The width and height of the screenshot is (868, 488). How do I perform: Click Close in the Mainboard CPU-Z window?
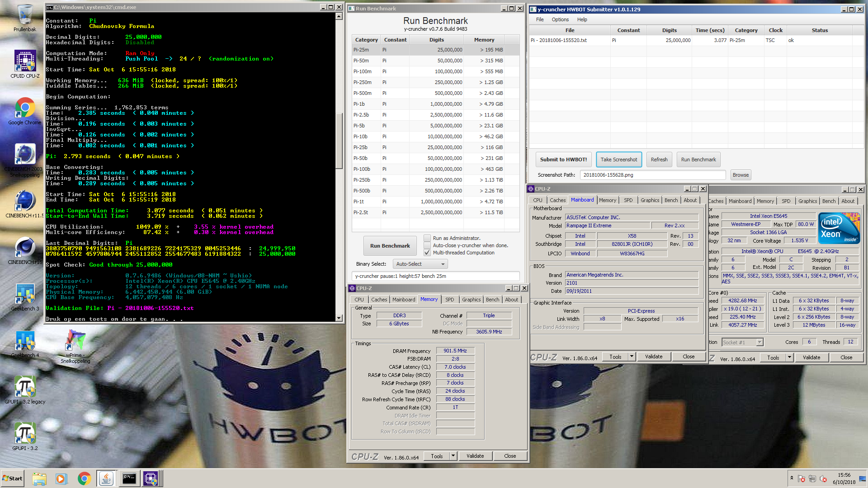[x=689, y=357]
